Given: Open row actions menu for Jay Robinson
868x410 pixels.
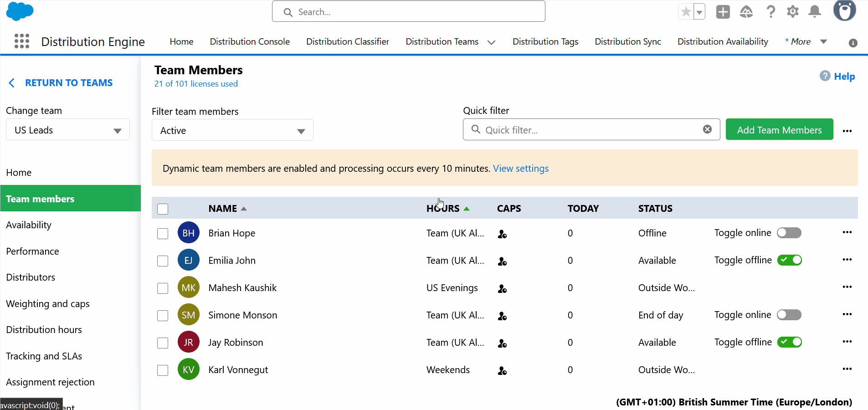Looking at the screenshot, I should tap(847, 342).
